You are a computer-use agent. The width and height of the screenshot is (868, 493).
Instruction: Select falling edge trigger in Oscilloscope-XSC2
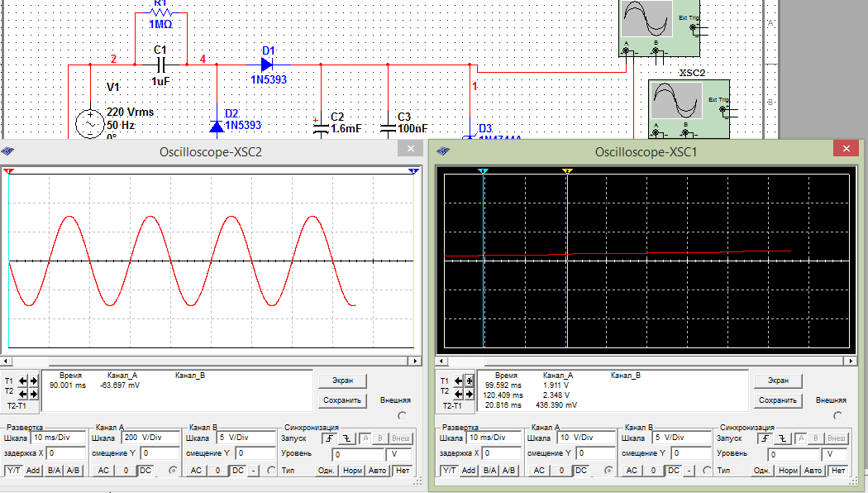[347, 437]
